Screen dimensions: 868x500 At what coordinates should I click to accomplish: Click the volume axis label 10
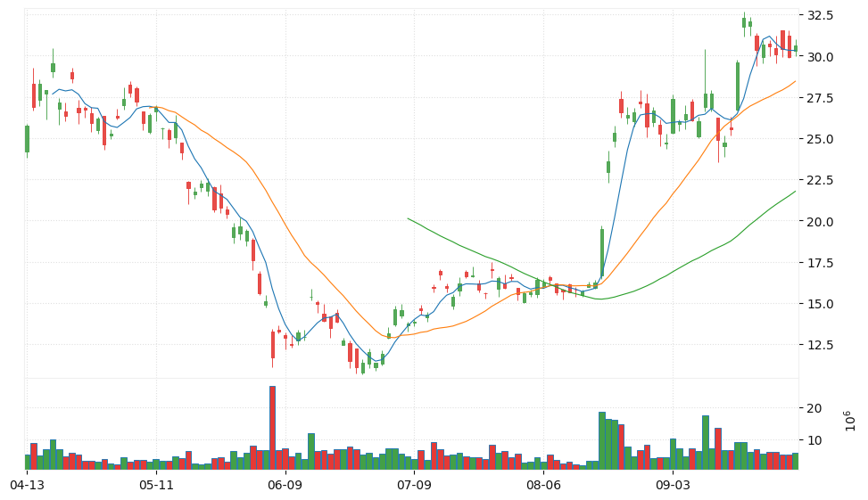point(814,440)
